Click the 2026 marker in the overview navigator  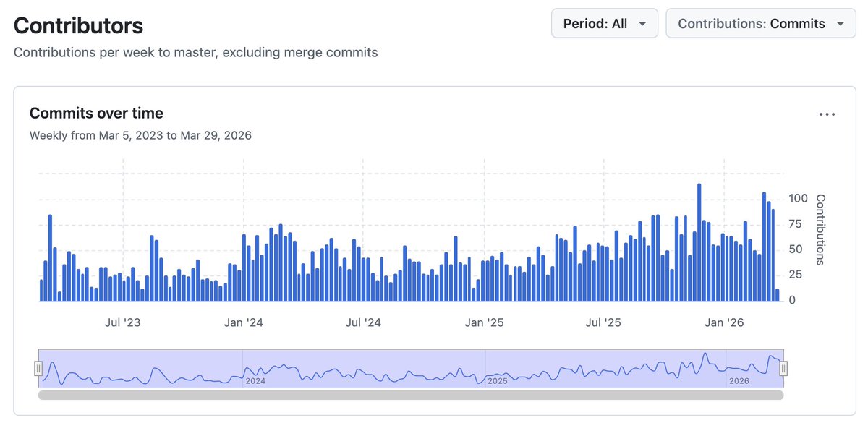[x=739, y=380]
